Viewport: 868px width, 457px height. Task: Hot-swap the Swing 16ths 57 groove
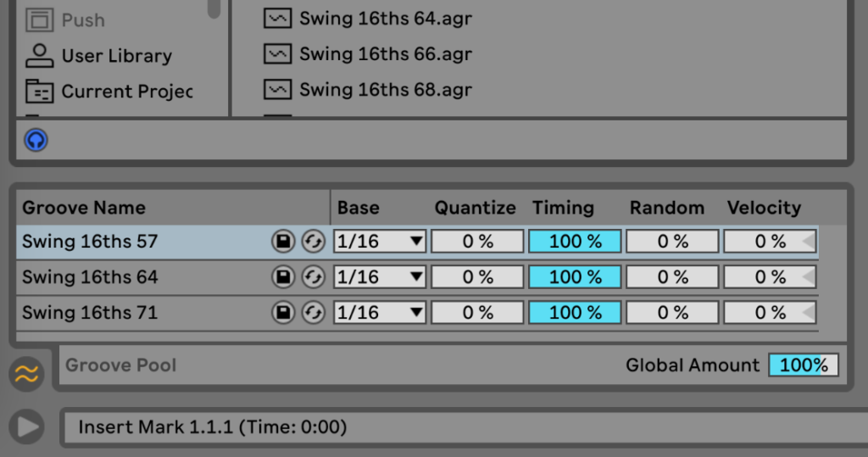(314, 242)
